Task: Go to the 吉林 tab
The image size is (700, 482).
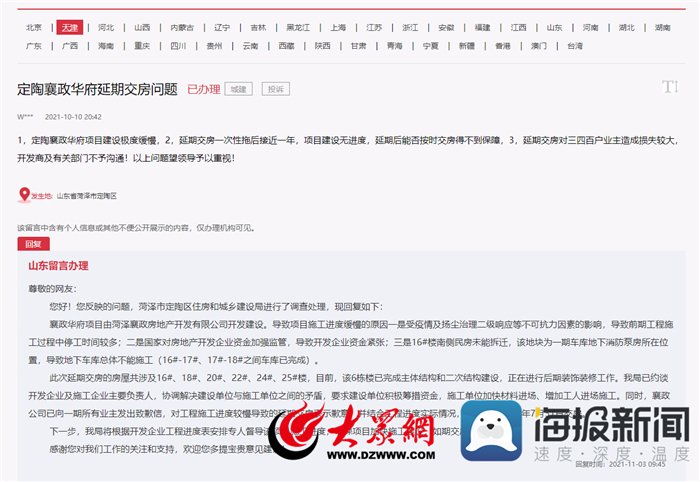Action: 258,28
